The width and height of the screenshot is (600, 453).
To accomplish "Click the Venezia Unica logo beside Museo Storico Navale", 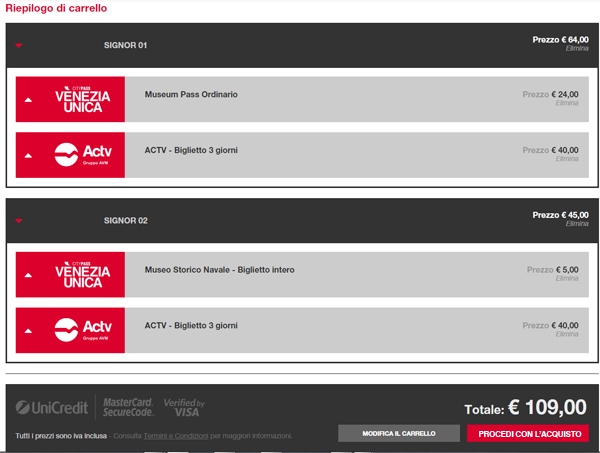I will (x=82, y=274).
